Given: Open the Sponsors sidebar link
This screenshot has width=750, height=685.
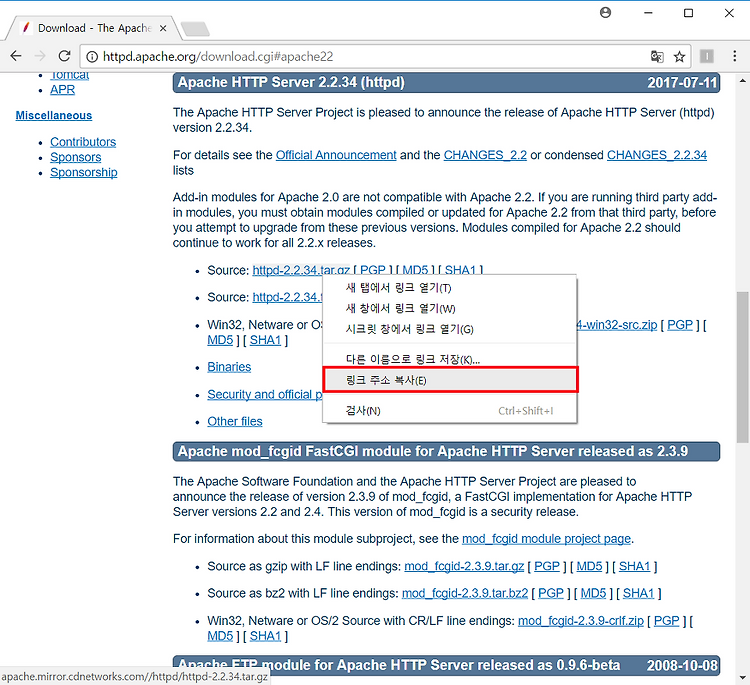Looking at the screenshot, I should (x=76, y=157).
